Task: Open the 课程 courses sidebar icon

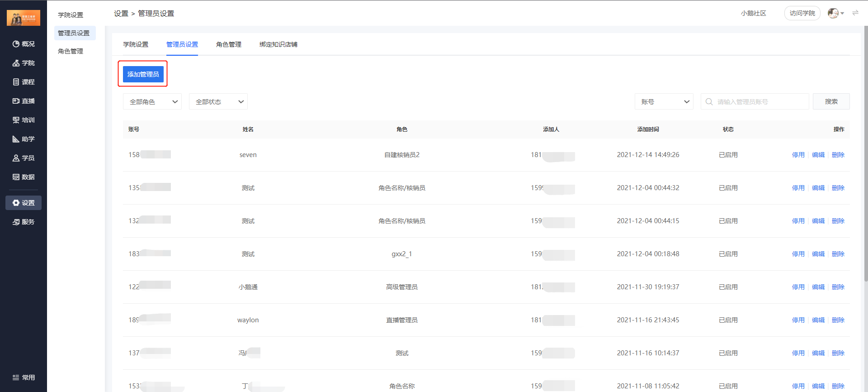Action: tap(16, 82)
